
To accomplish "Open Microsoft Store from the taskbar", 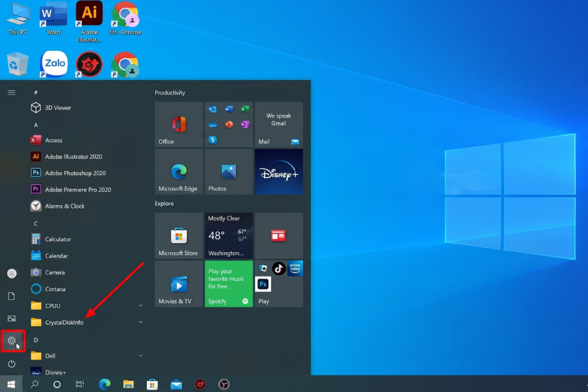I will click(152, 384).
